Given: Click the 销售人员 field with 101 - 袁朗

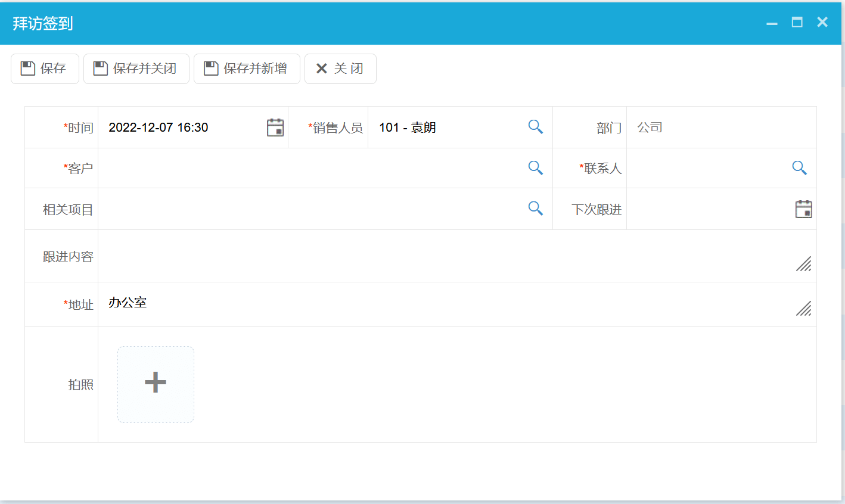Looking at the screenshot, I should 447,127.
